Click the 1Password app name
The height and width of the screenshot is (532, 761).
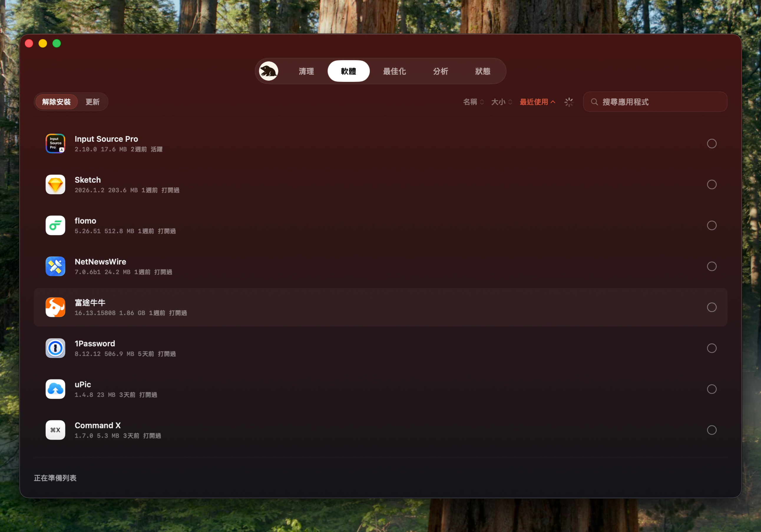coord(95,343)
